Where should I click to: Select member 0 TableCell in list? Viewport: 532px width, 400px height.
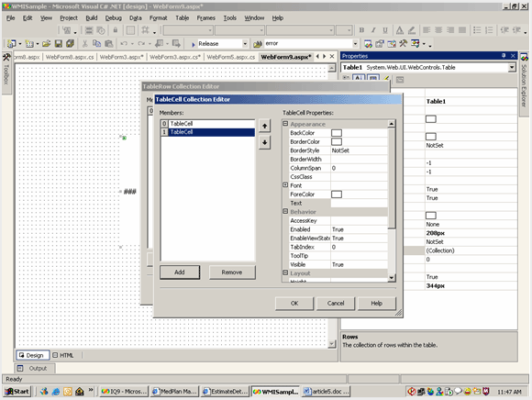[207, 124]
